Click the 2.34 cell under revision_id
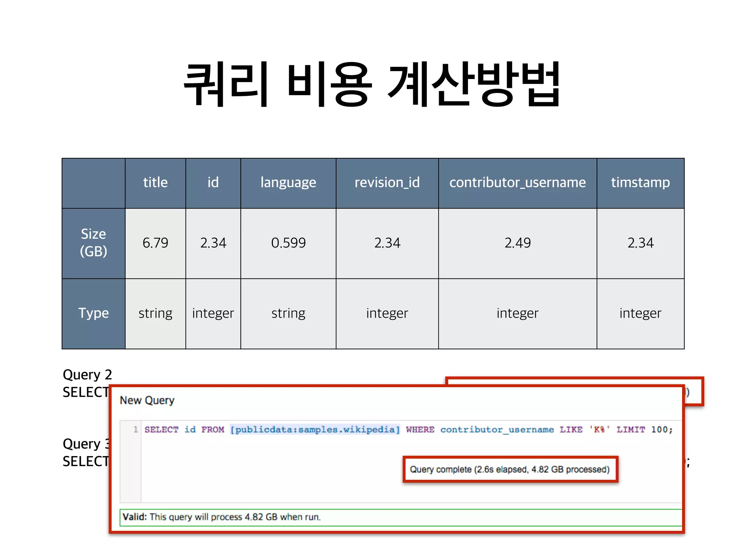The image size is (747, 560). point(387,243)
